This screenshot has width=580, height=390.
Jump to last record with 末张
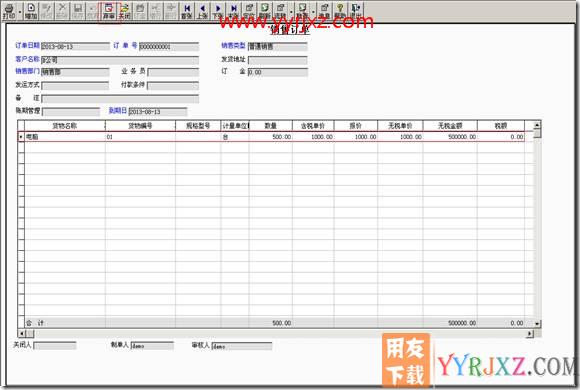click(234, 11)
